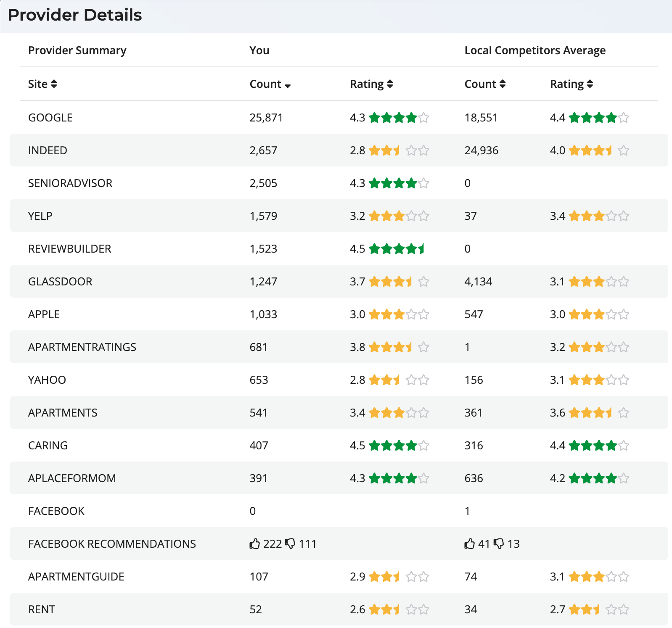Sort by Competitors Count column
This screenshot has width=672, height=628.
click(x=485, y=84)
